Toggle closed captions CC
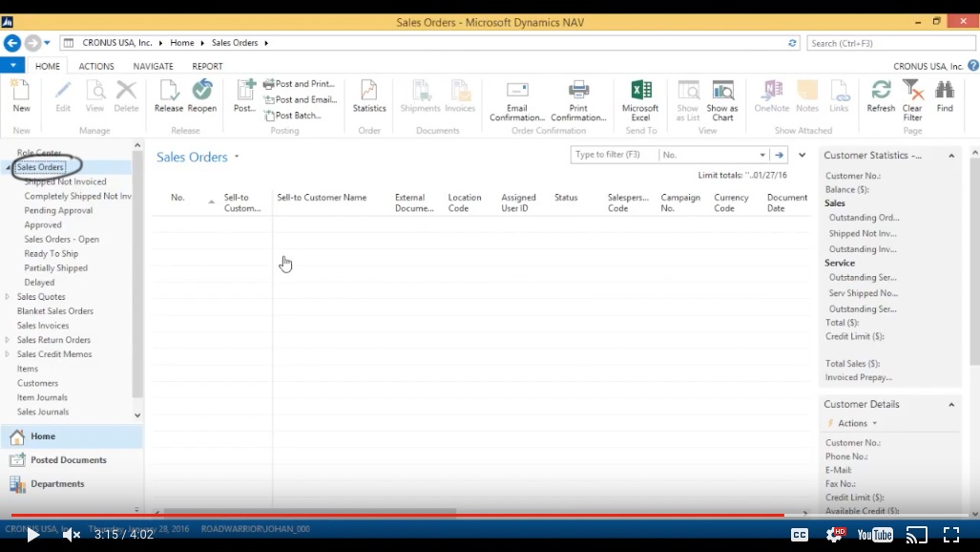The width and height of the screenshot is (980, 552). [800, 535]
